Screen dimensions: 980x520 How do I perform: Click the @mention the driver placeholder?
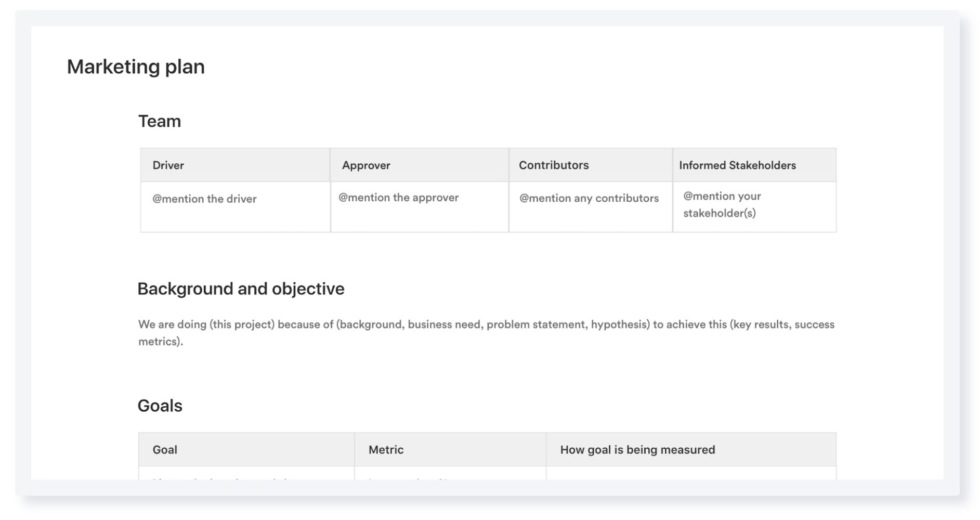point(205,199)
